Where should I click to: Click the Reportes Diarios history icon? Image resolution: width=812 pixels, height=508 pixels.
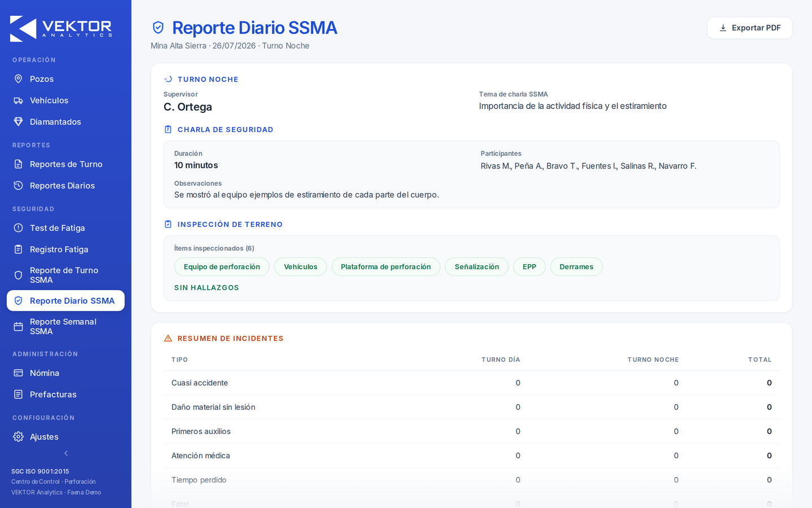coord(18,186)
